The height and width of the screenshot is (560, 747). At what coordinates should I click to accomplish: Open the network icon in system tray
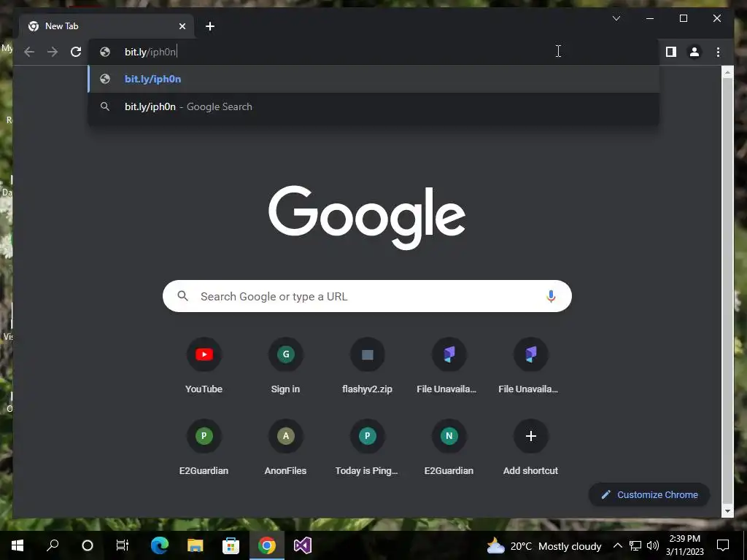tap(635, 545)
